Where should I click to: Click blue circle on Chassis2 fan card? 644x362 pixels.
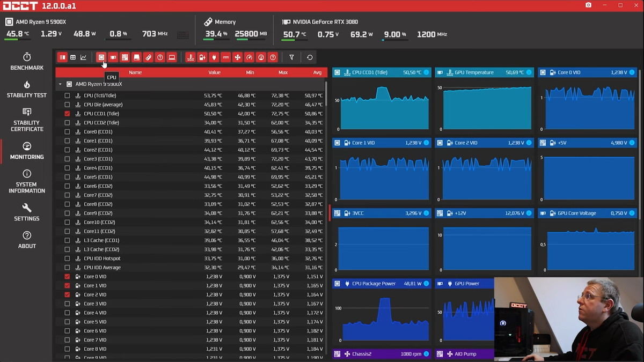(x=426, y=354)
